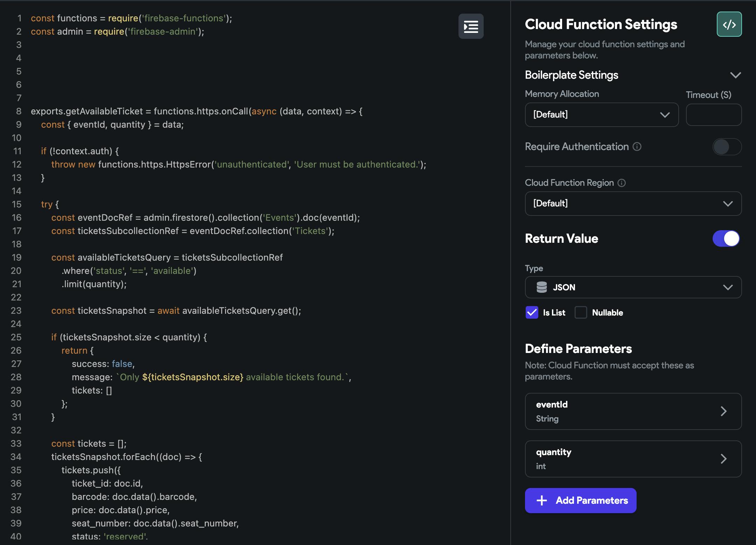Click the code view icon button
Screen dimensions: 756x545
729,24
